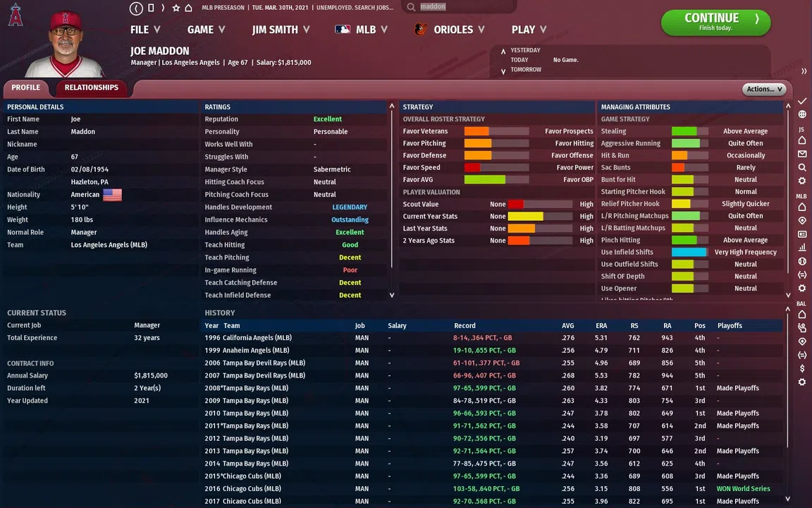
Task: Click the diamond icon under the MLB section
Action: click(801, 221)
